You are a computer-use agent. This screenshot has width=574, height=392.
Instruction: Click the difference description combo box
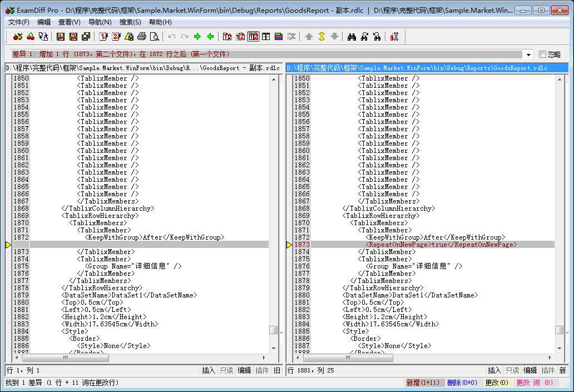point(267,54)
